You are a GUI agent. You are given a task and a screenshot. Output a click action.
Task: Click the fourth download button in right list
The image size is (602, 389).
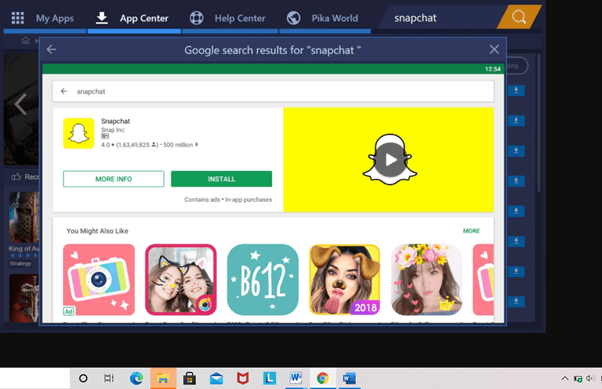pos(516,180)
